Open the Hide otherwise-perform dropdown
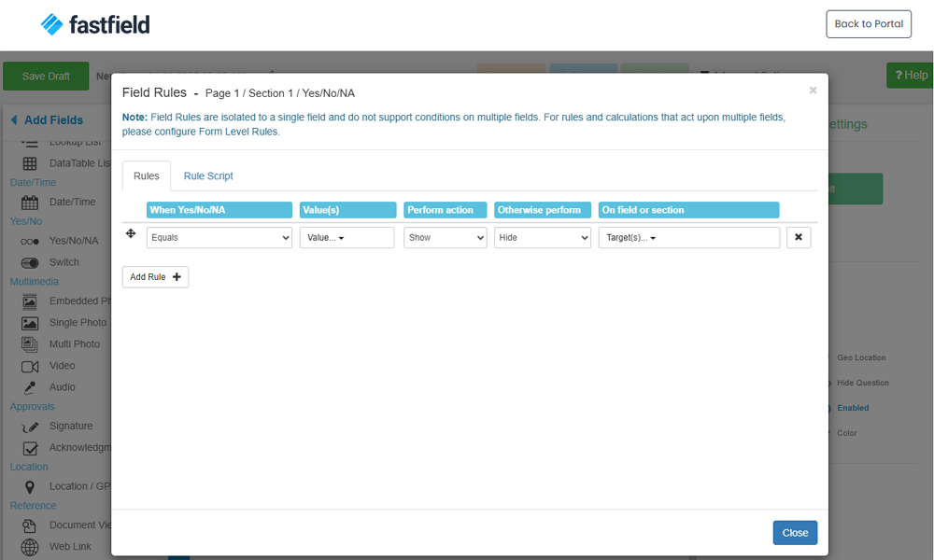 (x=542, y=237)
